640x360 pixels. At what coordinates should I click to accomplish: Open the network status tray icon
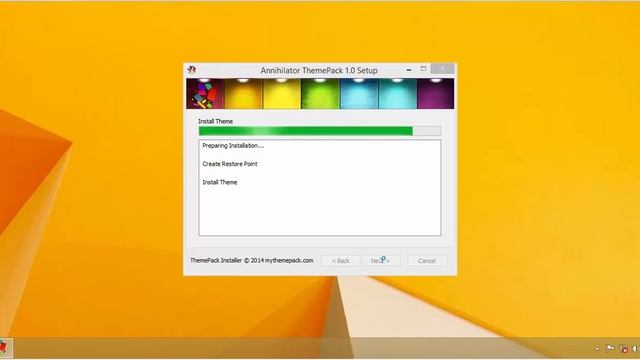coord(624,349)
